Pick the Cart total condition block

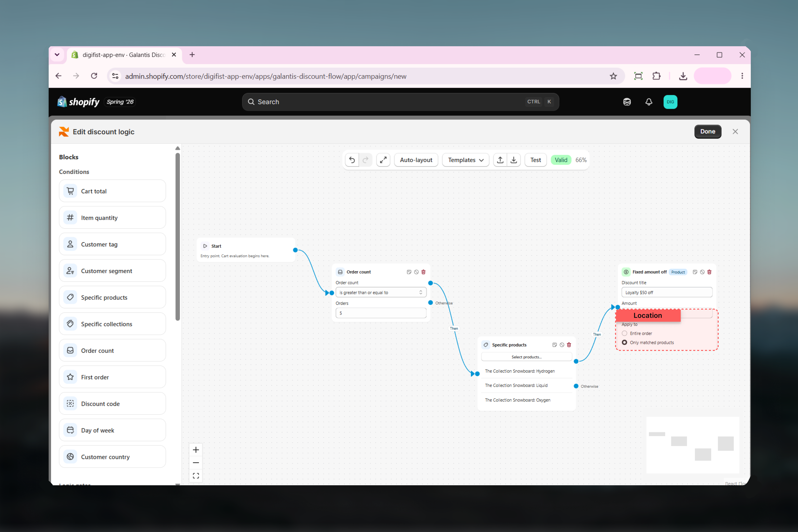(x=112, y=191)
